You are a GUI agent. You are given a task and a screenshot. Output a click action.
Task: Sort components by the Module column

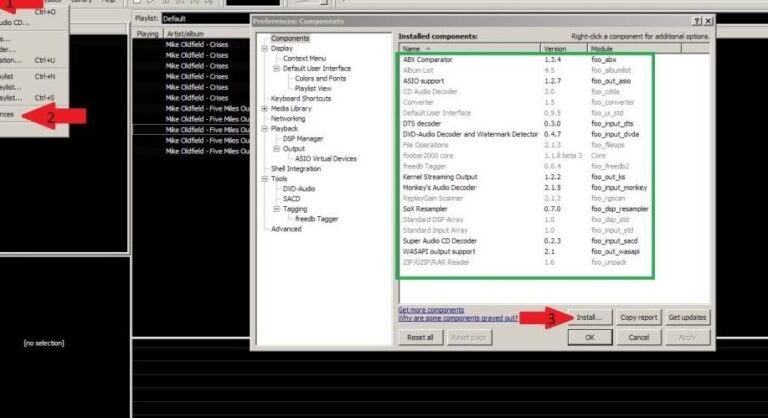[634, 49]
